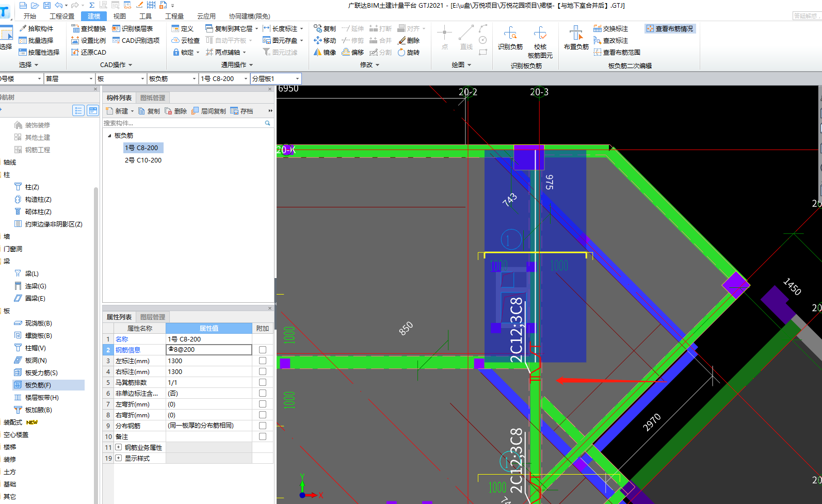
Task: Click the save icon in quick access toolbar
Action: click(47, 5)
